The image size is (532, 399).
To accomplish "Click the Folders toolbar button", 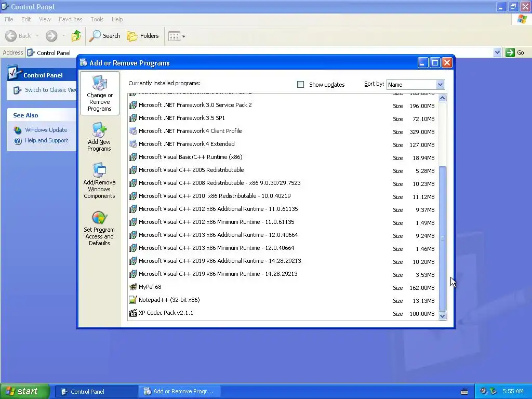I will [143, 36].
